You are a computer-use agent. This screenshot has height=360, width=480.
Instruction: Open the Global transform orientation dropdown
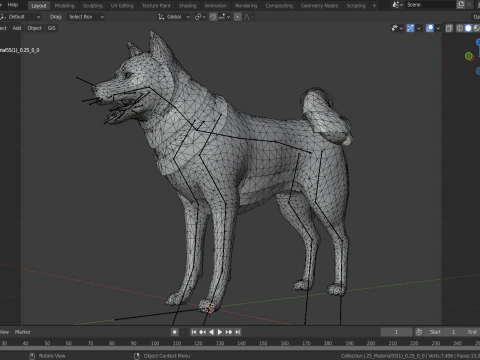click(174, 17)
